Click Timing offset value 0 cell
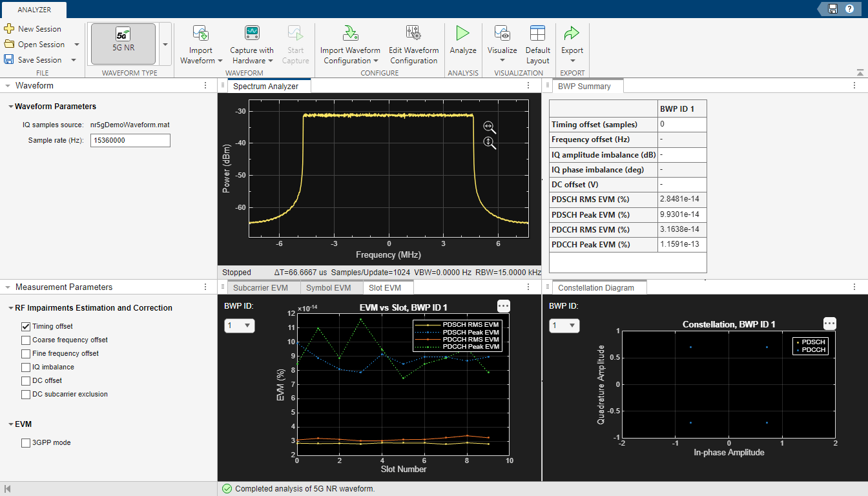The height and width of the screenshot is (496, 868). [x=682, y=124]
